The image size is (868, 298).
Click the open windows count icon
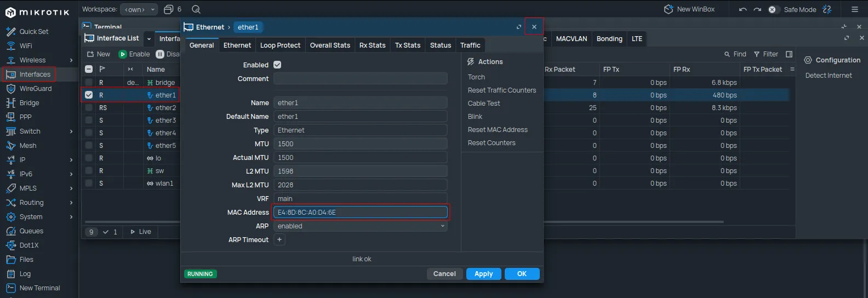coord(169,9)
